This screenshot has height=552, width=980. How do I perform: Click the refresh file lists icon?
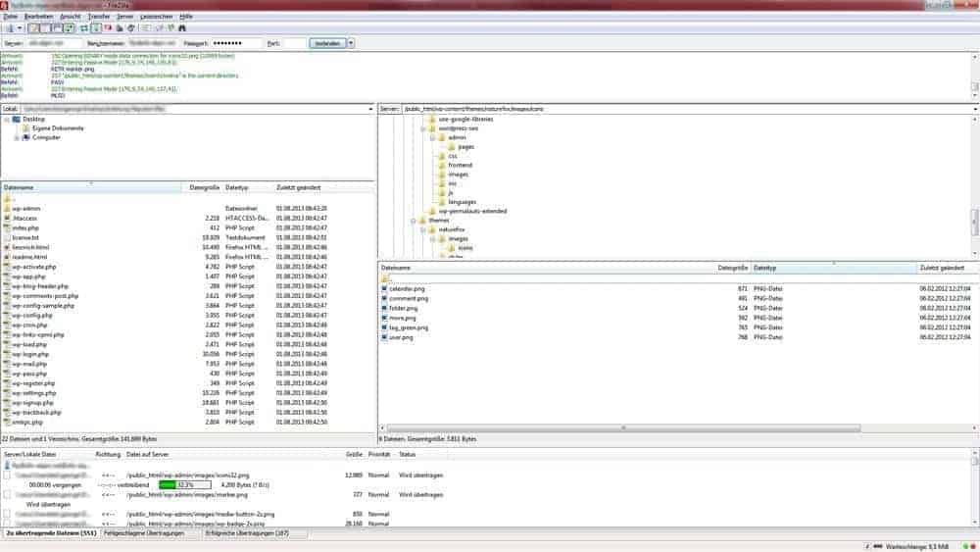[x=83, y=29]
